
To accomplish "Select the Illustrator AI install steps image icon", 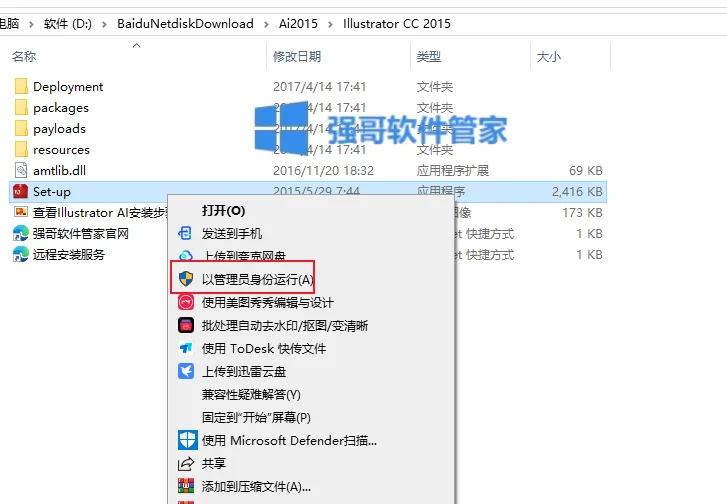I will (x=21, y=212).
